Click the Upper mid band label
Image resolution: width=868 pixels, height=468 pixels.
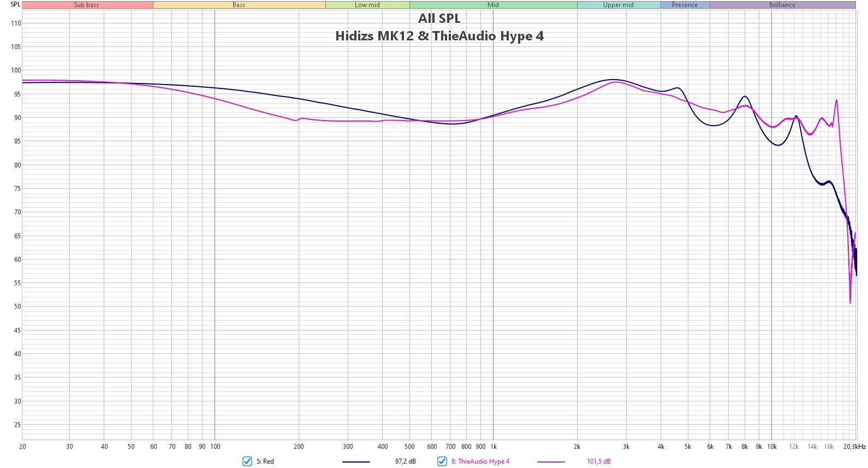pyautogui.click(x=619, y=5)
